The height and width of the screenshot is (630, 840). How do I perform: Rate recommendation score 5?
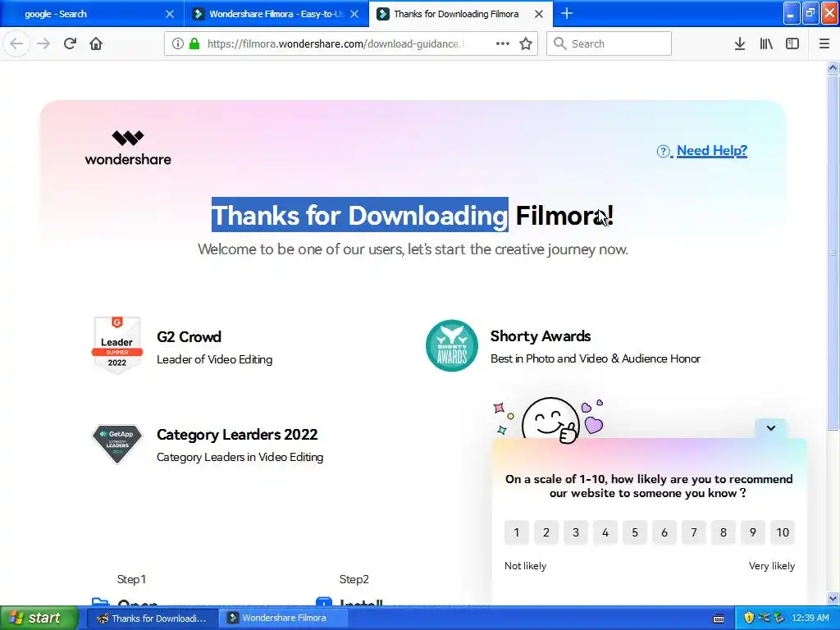(x=635, y=532)
